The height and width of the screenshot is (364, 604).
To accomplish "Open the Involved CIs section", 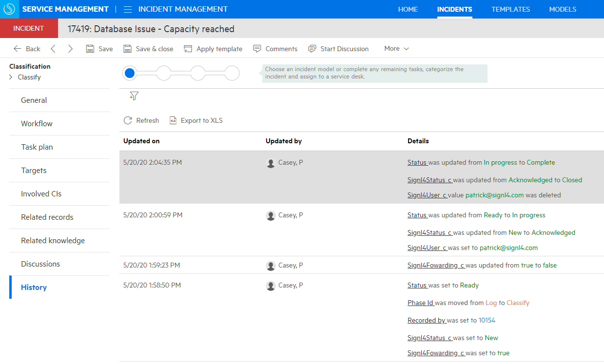I will pos(59,194).
